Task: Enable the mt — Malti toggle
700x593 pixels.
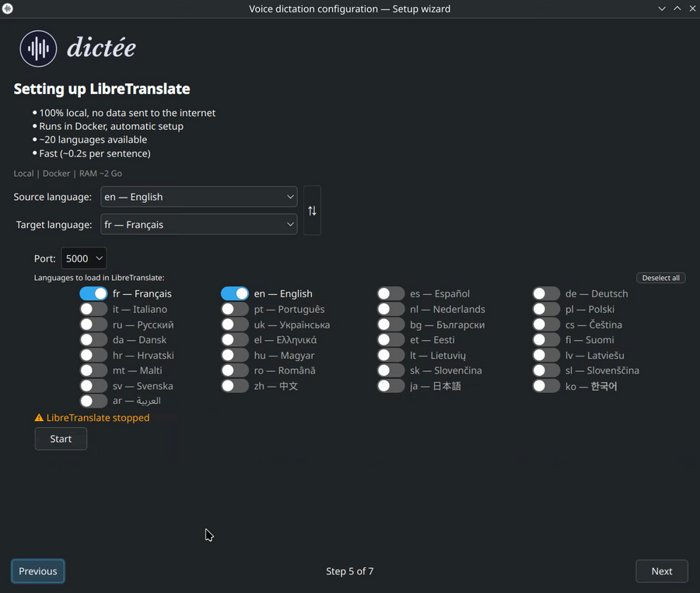Action: click(94, 370)
